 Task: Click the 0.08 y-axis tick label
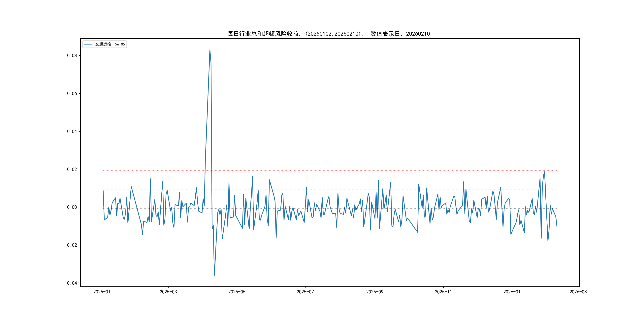(x=72, y=55)
